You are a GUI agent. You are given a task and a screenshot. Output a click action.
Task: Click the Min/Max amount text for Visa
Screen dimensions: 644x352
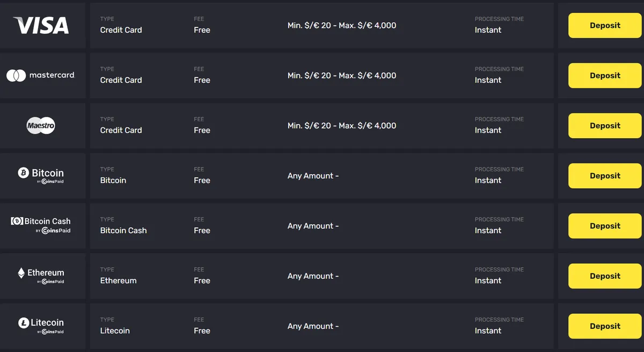(342, 25)
